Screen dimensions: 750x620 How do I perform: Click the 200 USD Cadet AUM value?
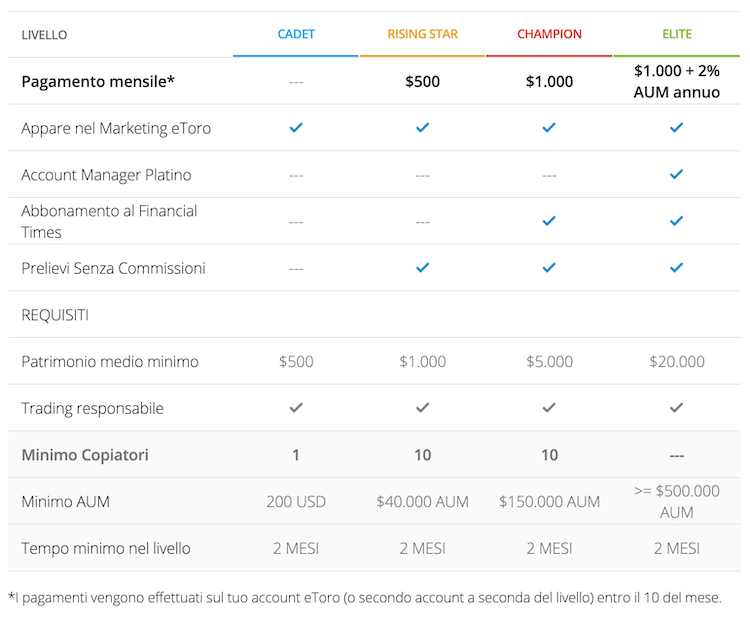pos(296,502)
